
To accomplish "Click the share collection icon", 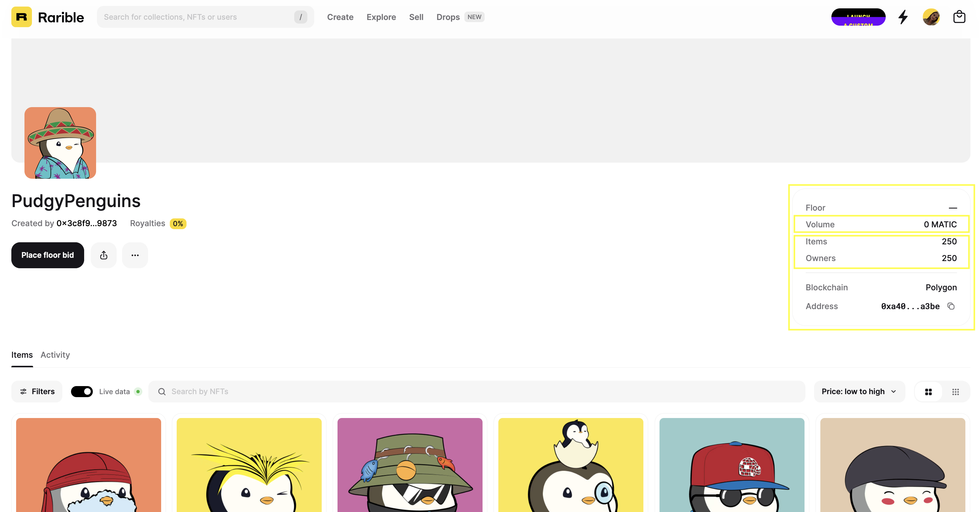I will point(104,255).
